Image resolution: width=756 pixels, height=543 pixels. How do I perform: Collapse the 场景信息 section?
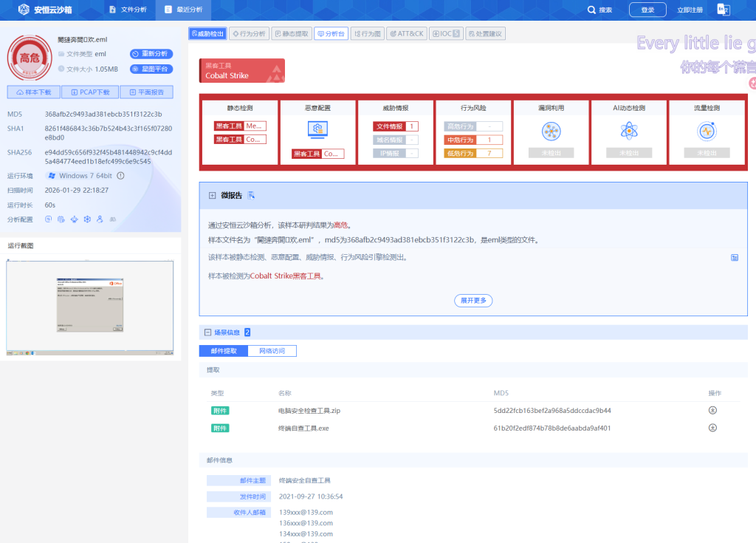pos(207,332)
